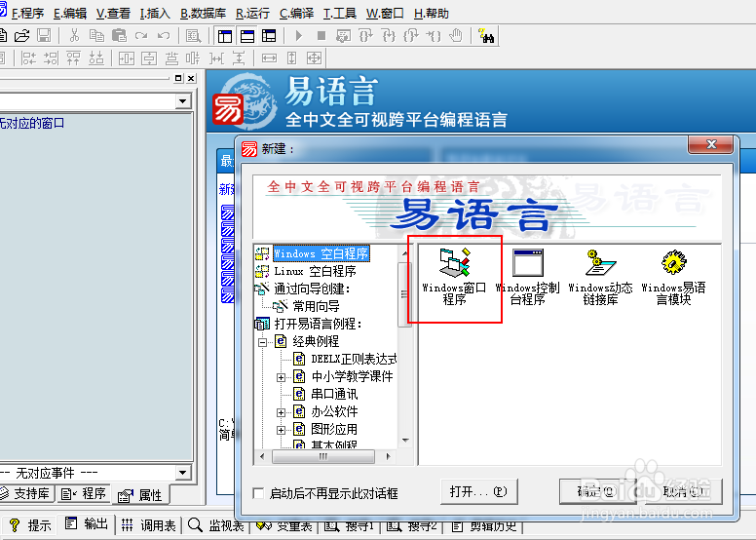Select Linux 空白程序 in tree
The height and width of the screenshot is (540, 756).
coord(315,271)
